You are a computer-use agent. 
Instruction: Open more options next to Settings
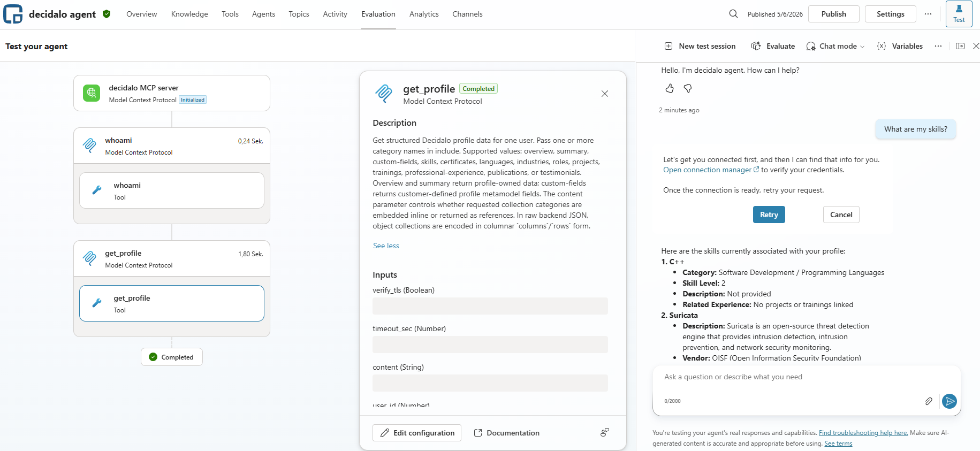928,14
